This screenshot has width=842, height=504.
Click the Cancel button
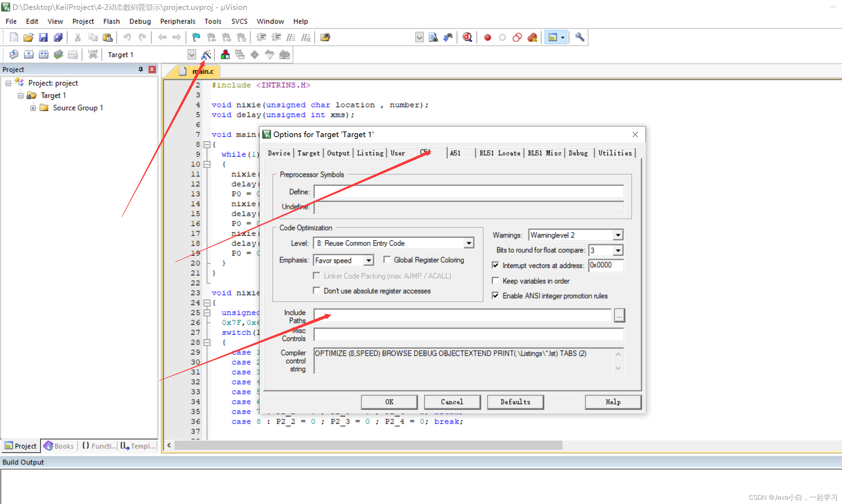point(452,402)
